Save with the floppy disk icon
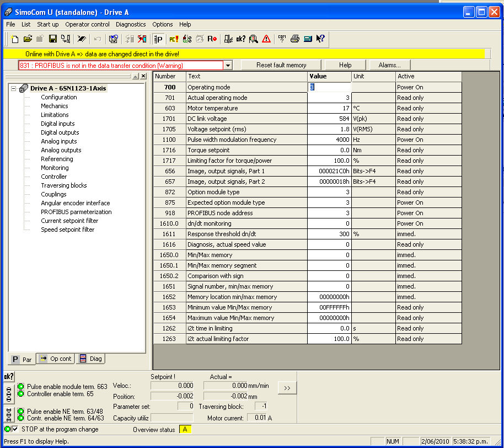Screen dimensions: 504x448 [x=53, y=39]
